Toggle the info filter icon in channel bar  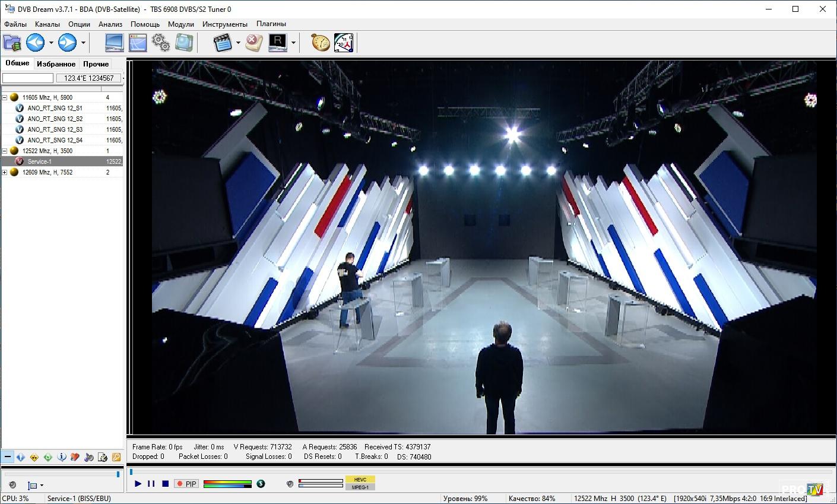click(x=61, y=457)
